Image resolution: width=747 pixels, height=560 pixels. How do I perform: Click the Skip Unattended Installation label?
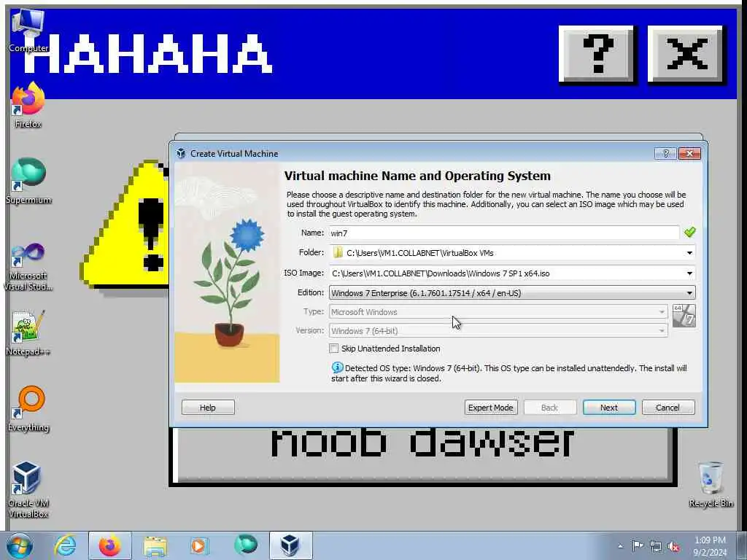point(391,349)
